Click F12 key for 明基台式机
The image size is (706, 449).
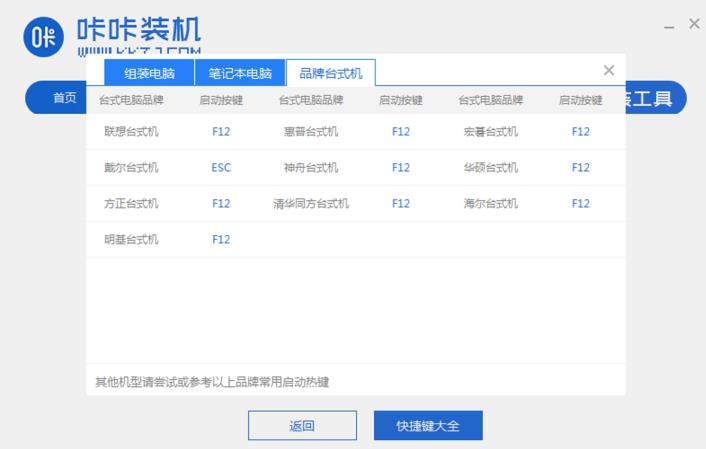pyautogui.click(x=221, y=239)
